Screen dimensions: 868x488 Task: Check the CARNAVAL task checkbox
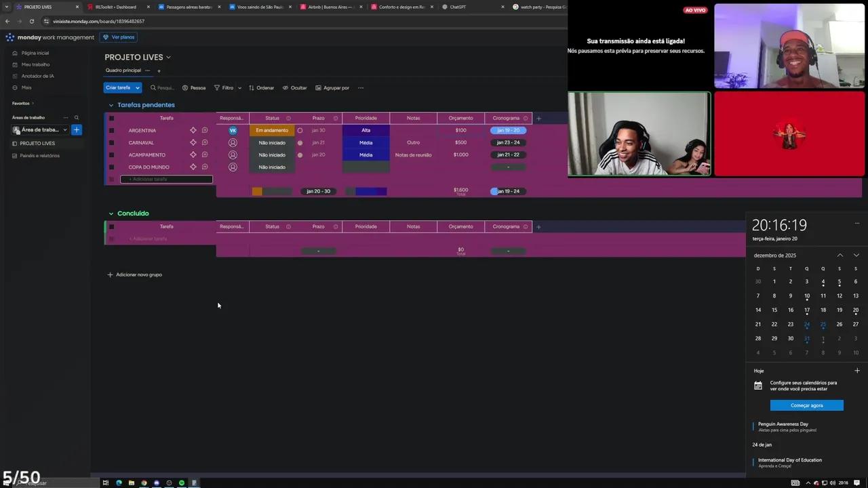[x=112, y=142]
